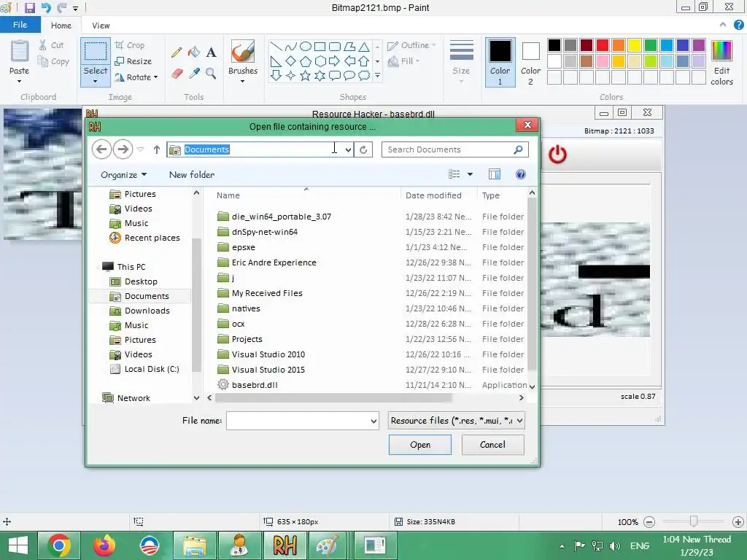Click the Resize button in Paint
Viewport: 747px width, 560px height.
tap(133, 61)
